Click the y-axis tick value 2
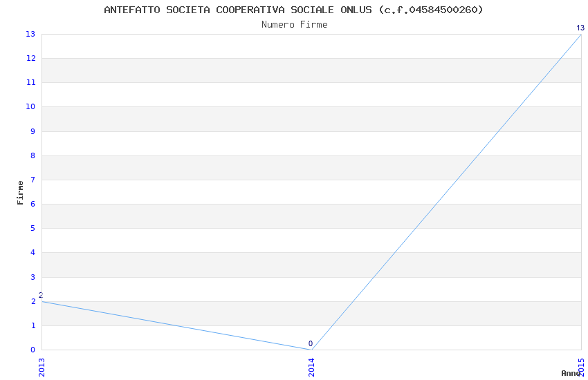The width and height of the screenshot is (588, 380). (33, 301)
